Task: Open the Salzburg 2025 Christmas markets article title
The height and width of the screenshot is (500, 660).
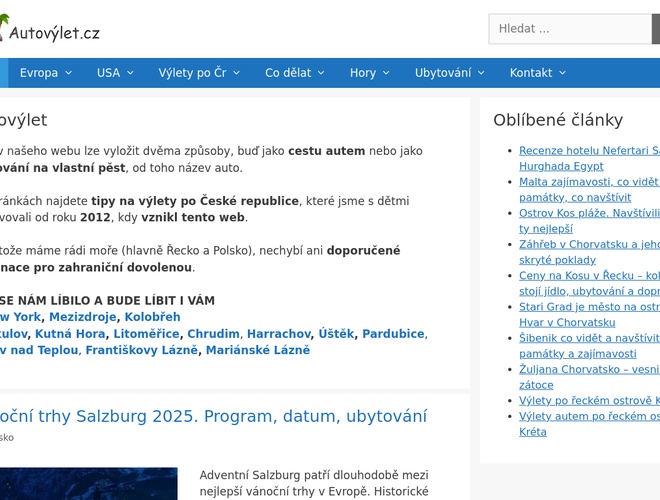Action: [x=213, y=416]
